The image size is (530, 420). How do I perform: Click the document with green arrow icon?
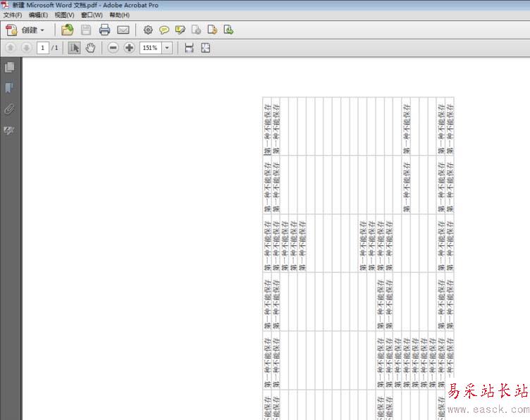[228, 30]
